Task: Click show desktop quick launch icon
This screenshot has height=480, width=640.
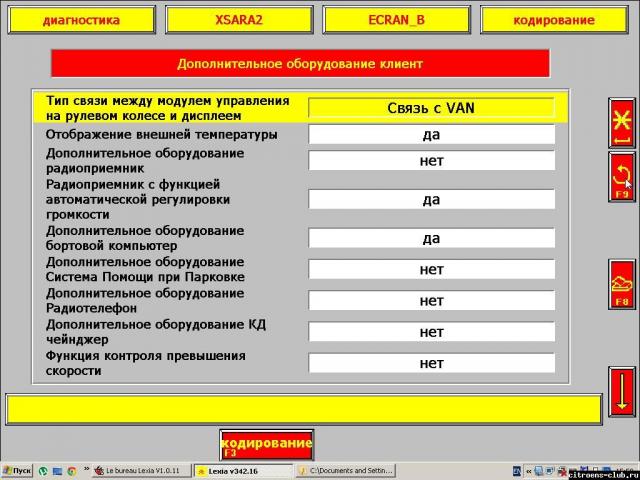Action: [x=57, y=471]
